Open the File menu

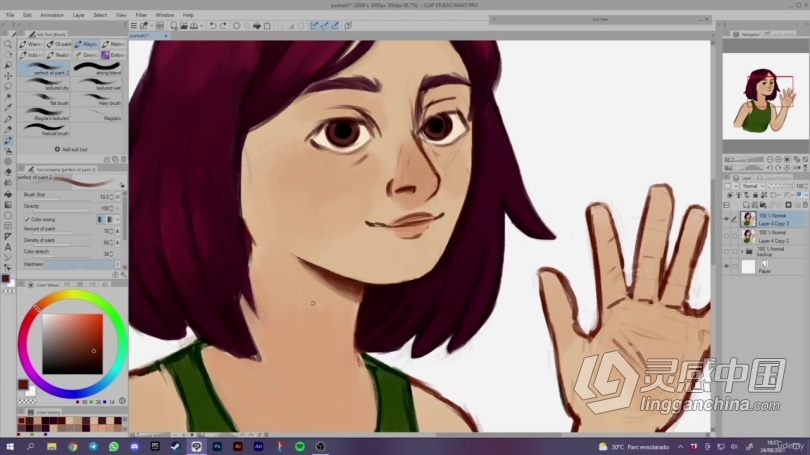click(10, 15)
